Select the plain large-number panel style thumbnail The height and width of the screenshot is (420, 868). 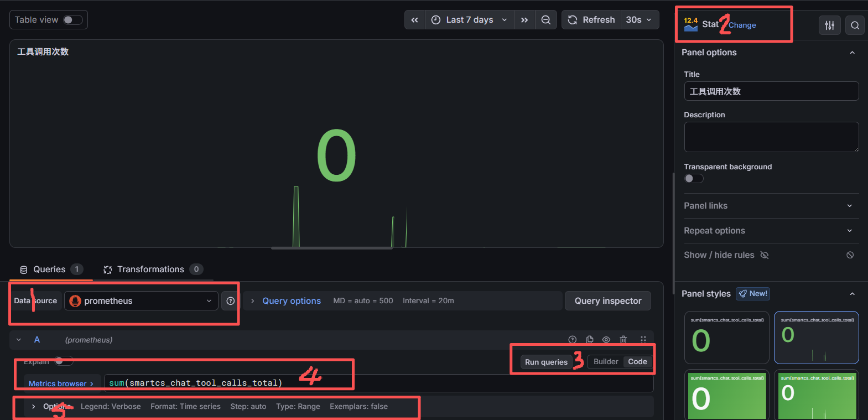point(727,338)
